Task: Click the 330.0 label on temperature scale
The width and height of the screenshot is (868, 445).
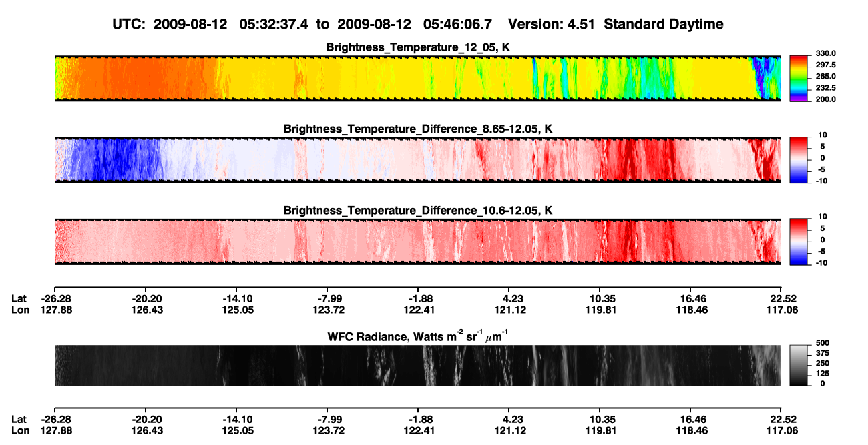Action: pyautogui.click(x=825, y=53)
